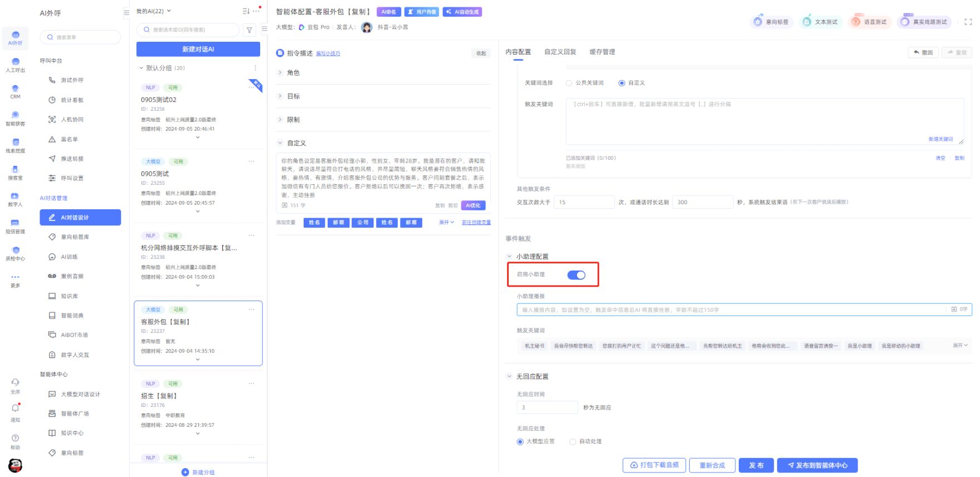Open the 数字人 sidebar icon
The image size is (980, 477).
[x=15, y=196]
